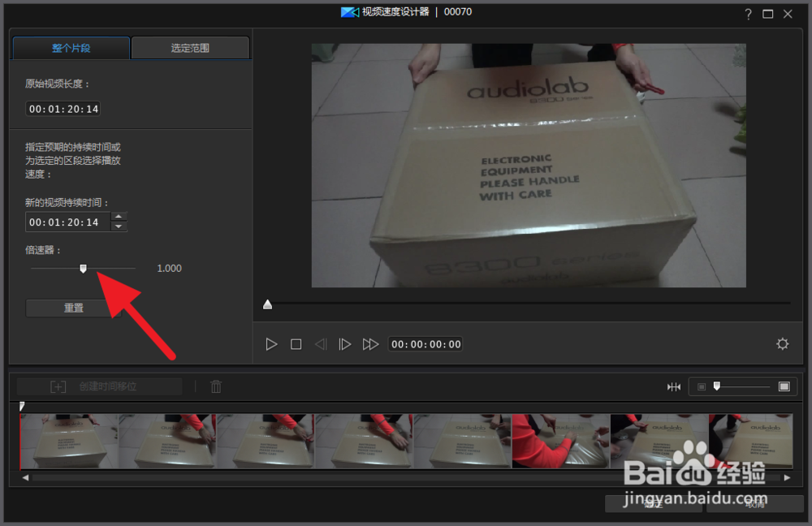Close the 视频速度设计器 window
Image resolution: width=812 pixels, height=526 pixels.
788,14
